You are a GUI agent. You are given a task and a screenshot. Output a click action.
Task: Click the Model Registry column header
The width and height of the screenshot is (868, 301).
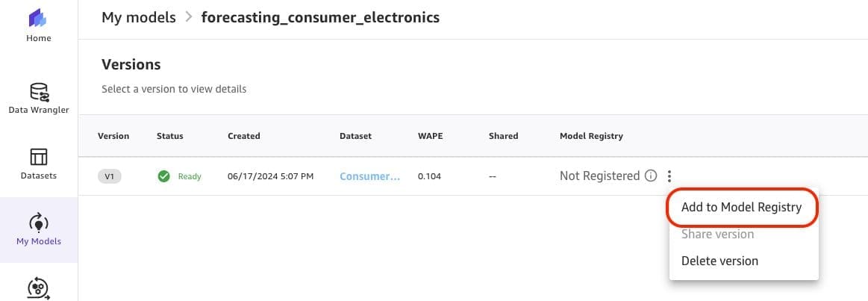pyautogui.click(x=591, y=136)
